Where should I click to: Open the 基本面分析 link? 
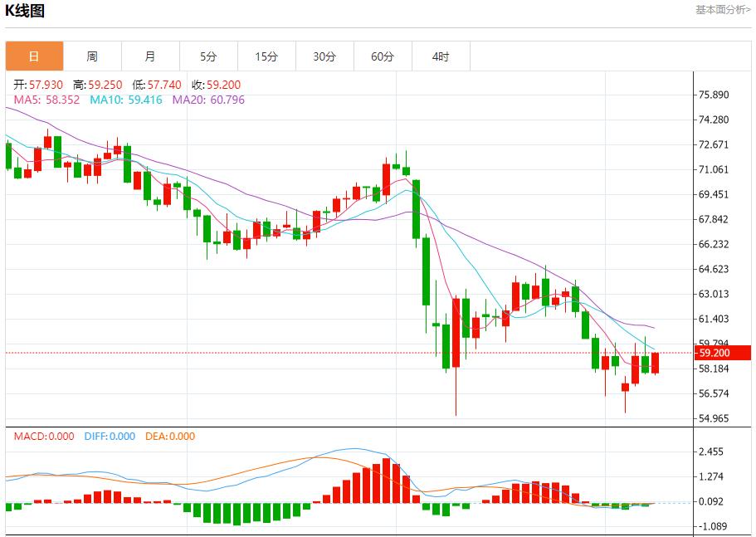(722, 10)
